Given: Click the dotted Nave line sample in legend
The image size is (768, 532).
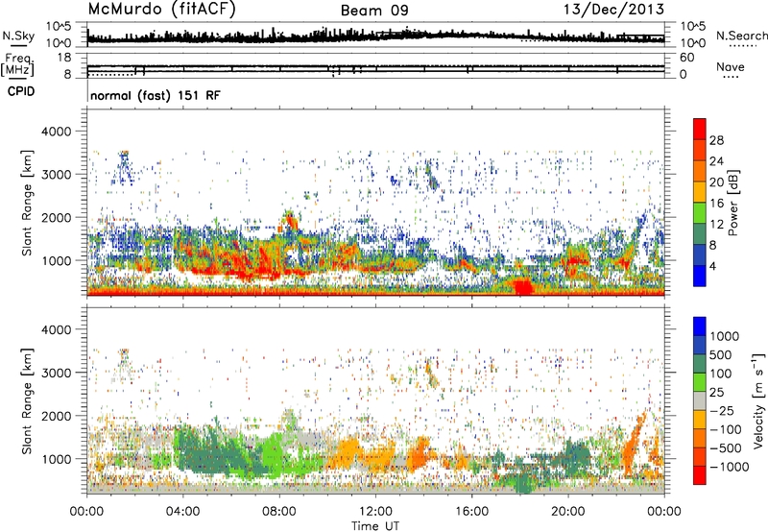Looking at the screenshot, I should tap(732, 78).
